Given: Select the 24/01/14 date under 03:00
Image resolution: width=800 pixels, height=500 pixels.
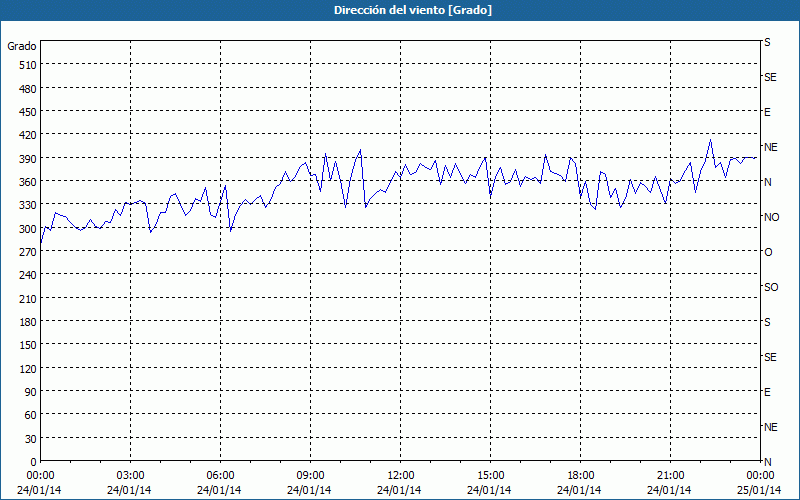Looking at the screenshot, I should pos(129,490).
